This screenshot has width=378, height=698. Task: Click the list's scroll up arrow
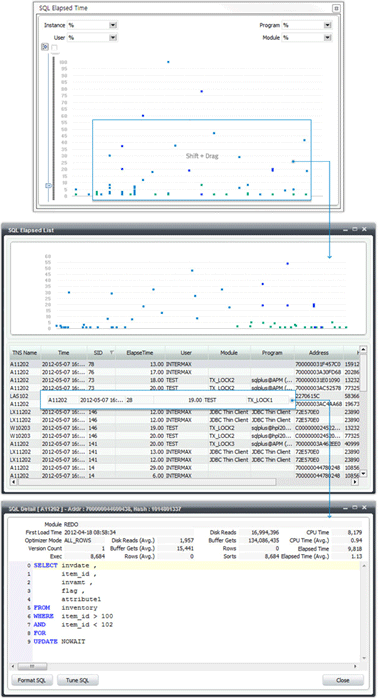(x=363, y=350)
